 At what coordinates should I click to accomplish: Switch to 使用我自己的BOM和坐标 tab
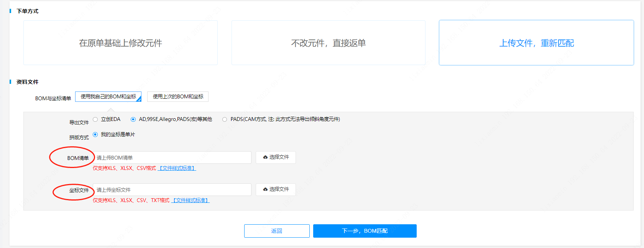click(x=108, y=97)
